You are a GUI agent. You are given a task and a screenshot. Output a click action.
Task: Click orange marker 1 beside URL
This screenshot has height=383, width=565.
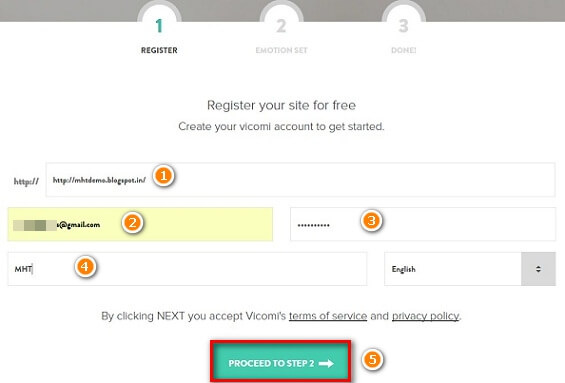(x=164, y=176)
